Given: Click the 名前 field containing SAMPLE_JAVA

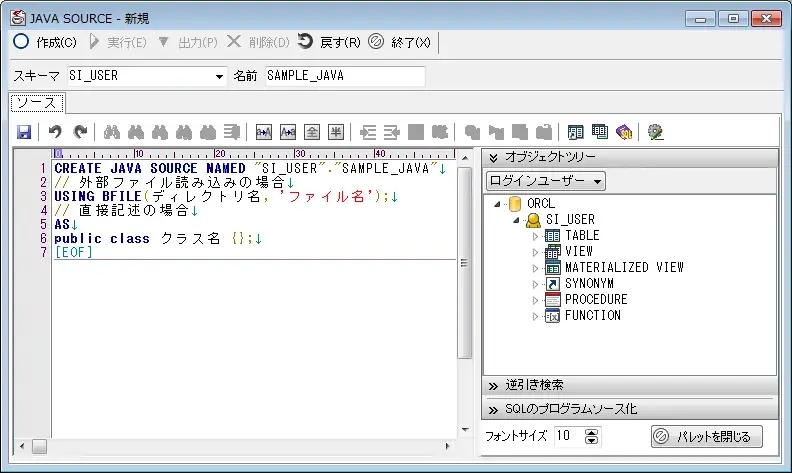Looking at the screenshot, I should pos(345,76).
